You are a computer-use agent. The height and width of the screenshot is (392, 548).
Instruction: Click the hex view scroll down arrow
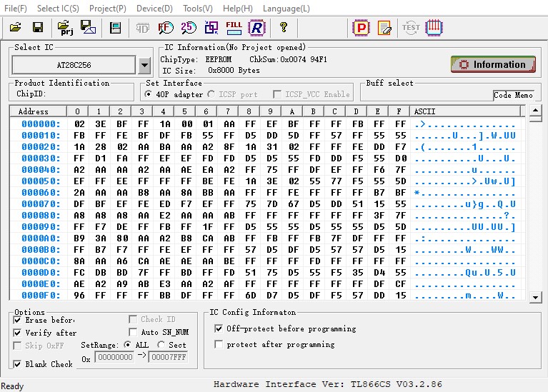(x=535, y=297)
